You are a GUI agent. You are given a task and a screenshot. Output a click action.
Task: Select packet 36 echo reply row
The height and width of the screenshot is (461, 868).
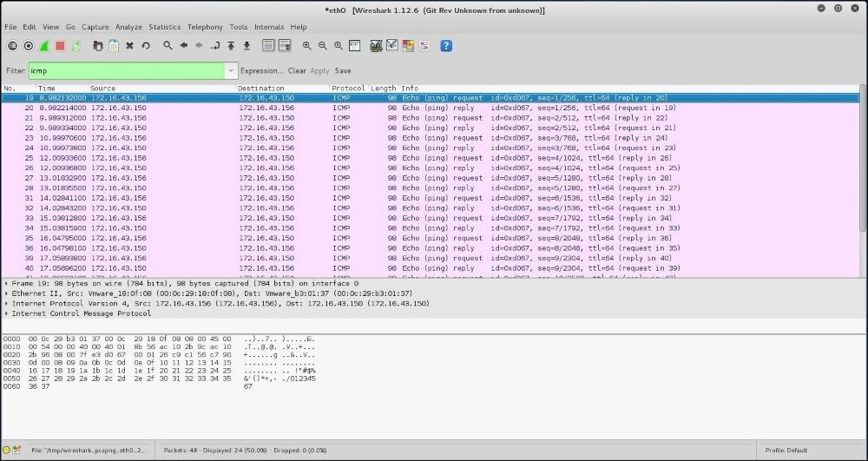pyautogui.click(x=431, y=248)
